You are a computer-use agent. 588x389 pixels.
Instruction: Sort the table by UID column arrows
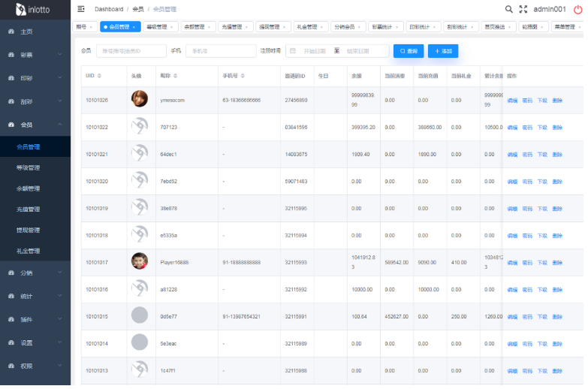click(x=99, y=76)
